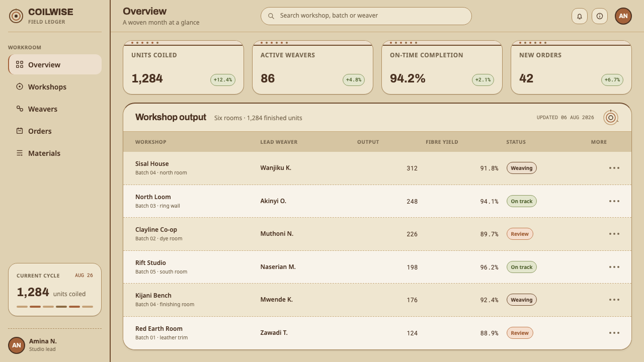Open the notifications bell
The height and width of the screenshot is (362, 644).
tap(580, 16)
